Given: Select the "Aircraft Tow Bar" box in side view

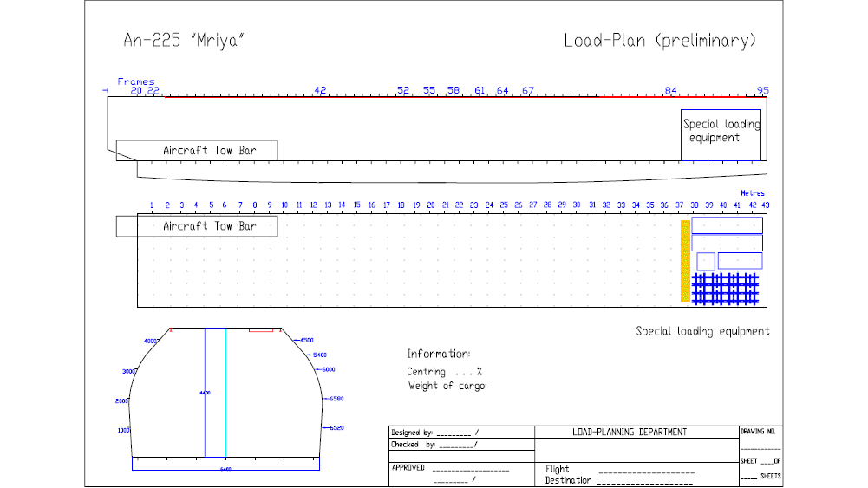Looking at the screenshot, I should 197,151.
